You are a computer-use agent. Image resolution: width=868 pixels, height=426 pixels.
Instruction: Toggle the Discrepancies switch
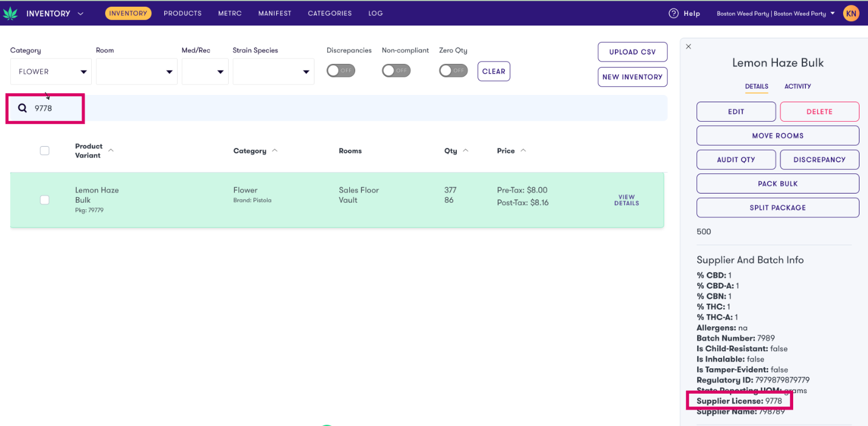click(341, 71)
